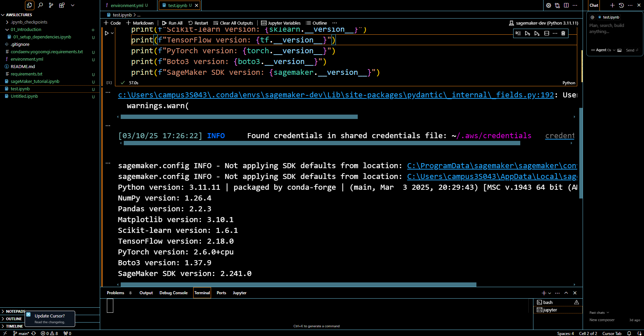Open notebook settings gear icon

tap(549, 5)
